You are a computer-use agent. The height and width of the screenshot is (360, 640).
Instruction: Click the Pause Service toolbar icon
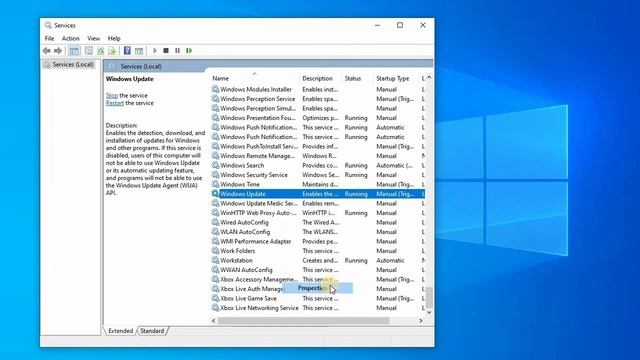tap(178, 51)
